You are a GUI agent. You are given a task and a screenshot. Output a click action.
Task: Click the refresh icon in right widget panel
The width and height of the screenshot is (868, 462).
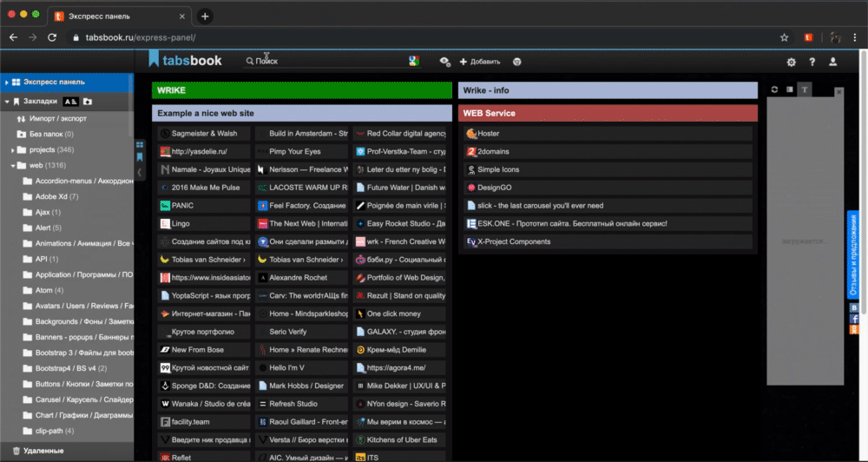click(x=774, y=89)
